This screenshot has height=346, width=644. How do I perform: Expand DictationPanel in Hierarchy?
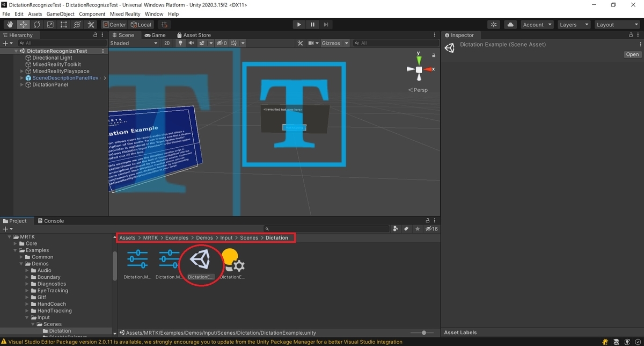(22, 84)
